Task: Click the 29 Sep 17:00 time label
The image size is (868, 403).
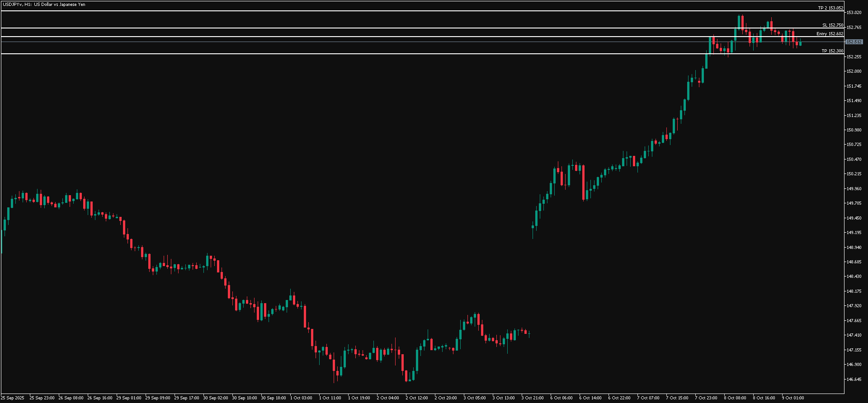Action: (x=187, y=398)
